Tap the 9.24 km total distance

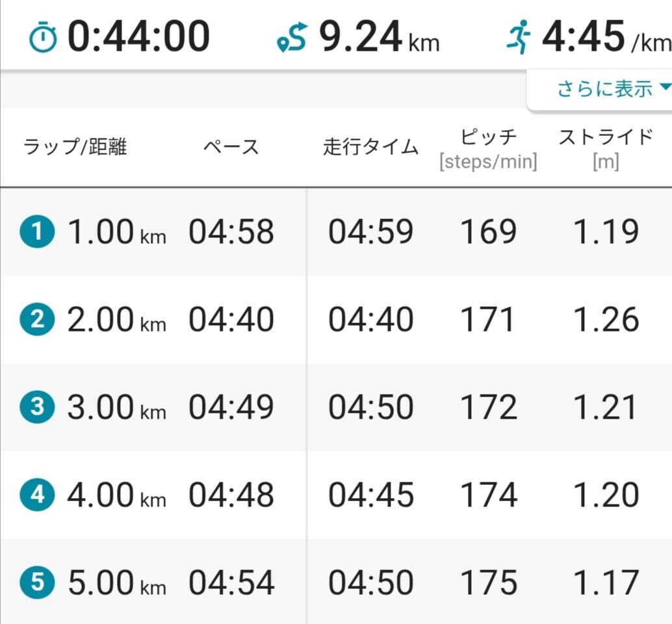[380, 37]
